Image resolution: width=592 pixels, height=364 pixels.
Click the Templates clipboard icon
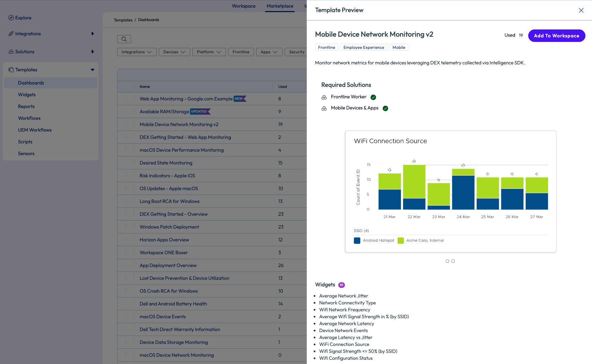11,70
